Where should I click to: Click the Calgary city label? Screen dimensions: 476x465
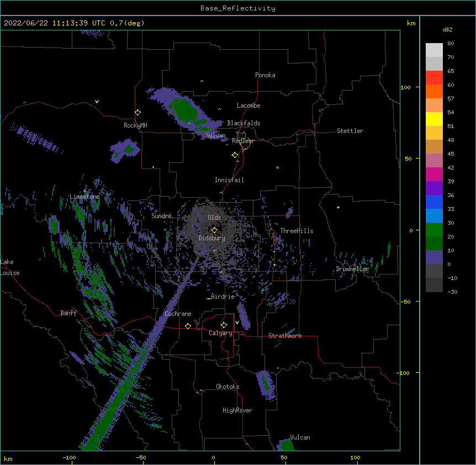click(220, 333)
